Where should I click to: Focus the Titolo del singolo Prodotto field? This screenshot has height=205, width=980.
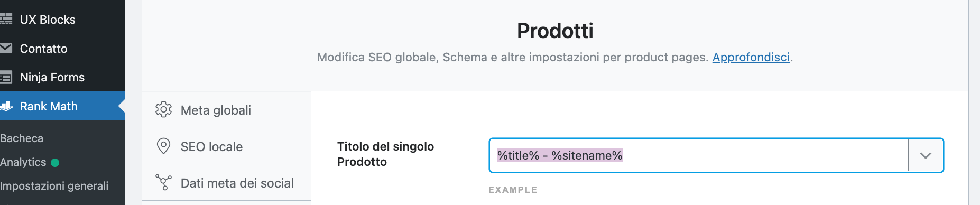[x=699, y=155]
